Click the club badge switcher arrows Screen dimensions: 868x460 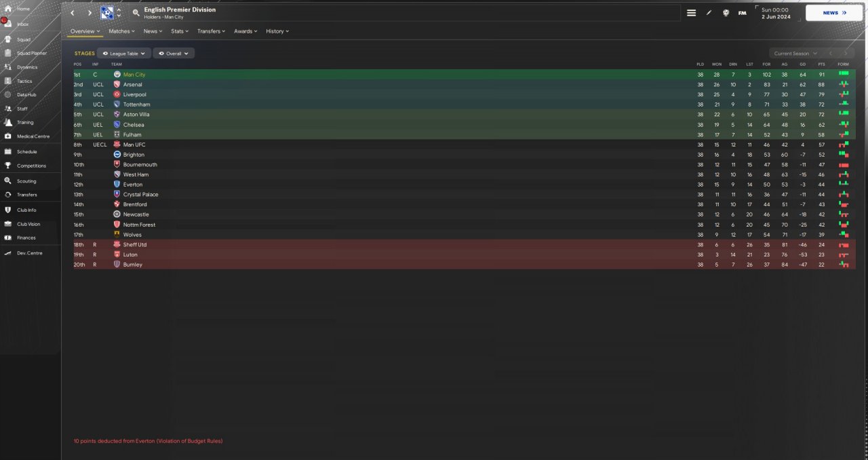[x=119, y=13]
